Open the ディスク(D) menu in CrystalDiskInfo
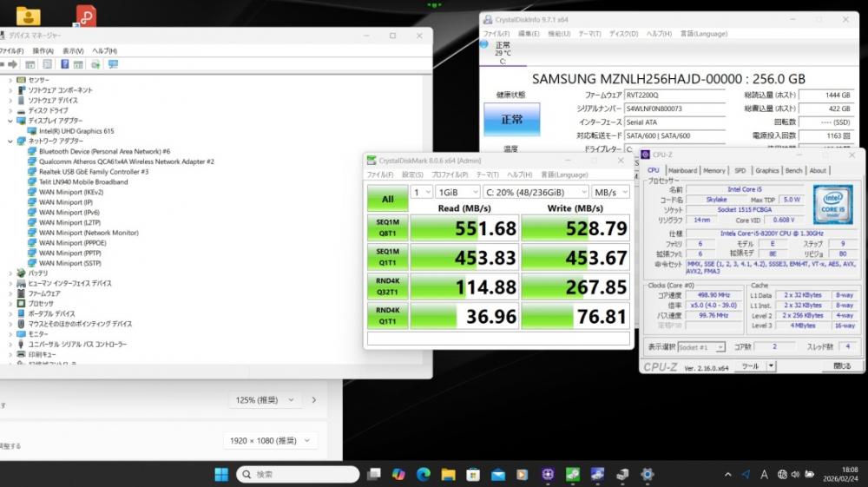 pos(624,34)
